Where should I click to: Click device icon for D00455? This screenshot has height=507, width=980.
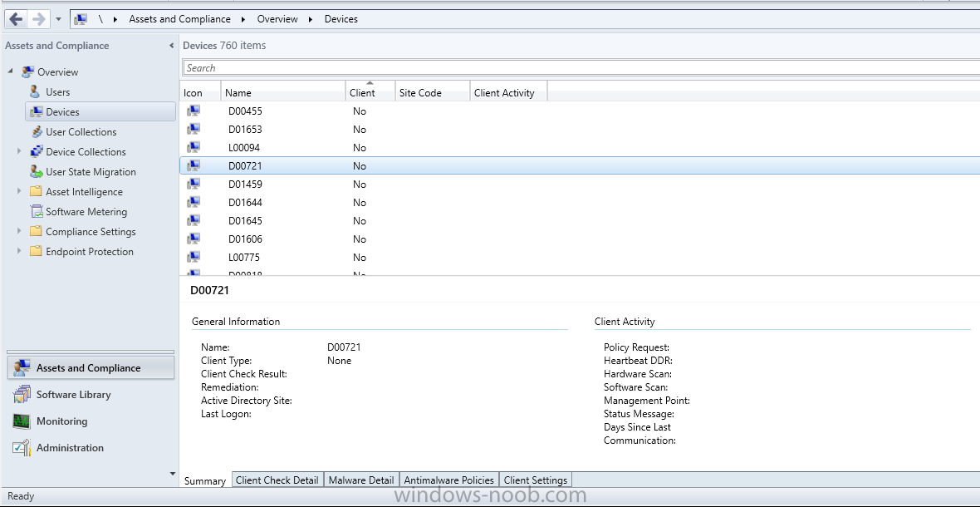(194, 111)
